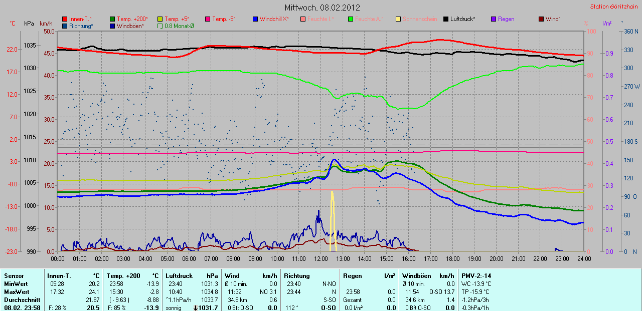
Task: Click the 18:00 time axis label
Action: [x=452, y=258]
